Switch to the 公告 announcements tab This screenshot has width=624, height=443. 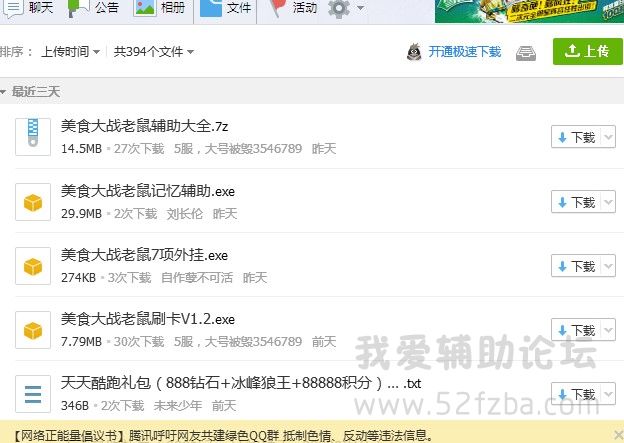click(x=94, y=7)
